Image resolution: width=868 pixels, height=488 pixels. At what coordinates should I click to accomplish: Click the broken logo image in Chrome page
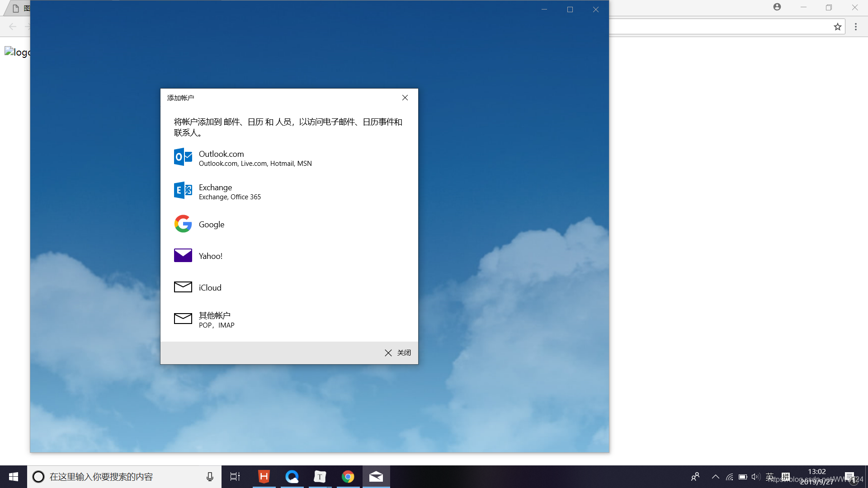(x=17, y=52)
